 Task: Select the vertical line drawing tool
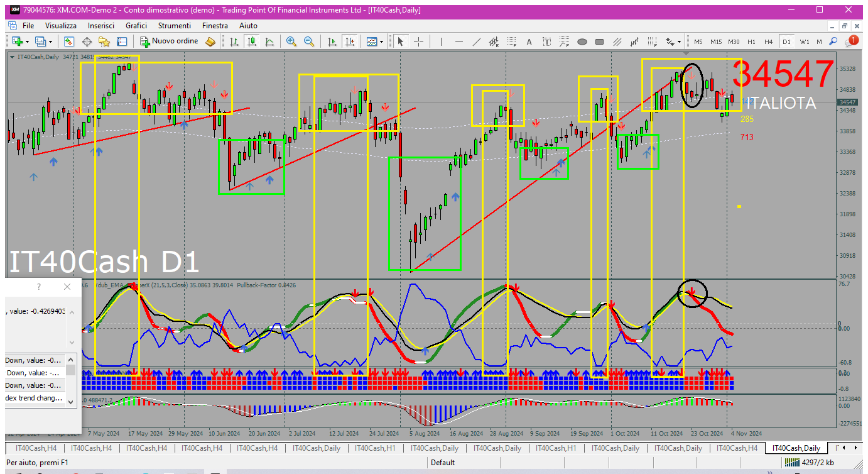point(442,41)
